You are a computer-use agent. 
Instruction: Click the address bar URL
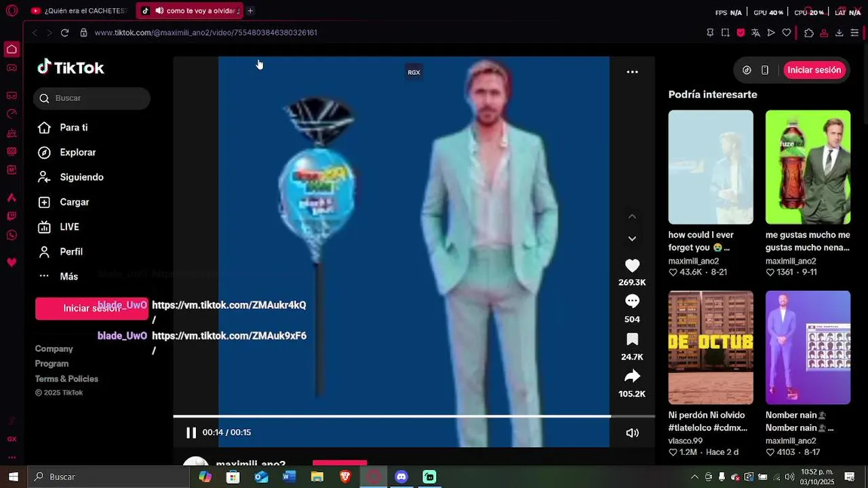pyautogui.click(x=205, y=33)
